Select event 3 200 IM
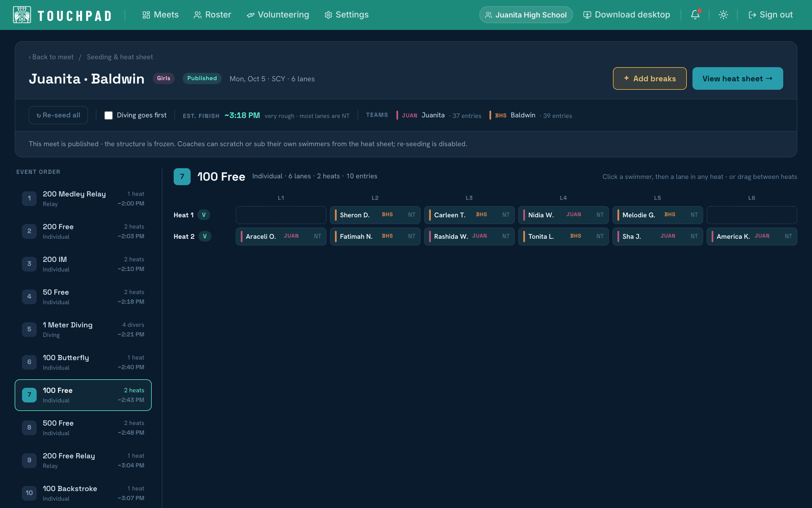 coord(83,264)
